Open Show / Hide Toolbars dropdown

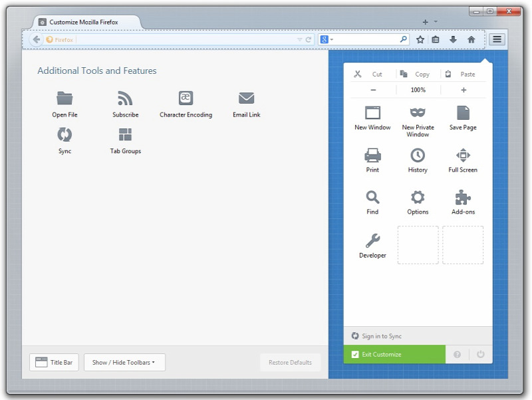click(x=124, y=362)
